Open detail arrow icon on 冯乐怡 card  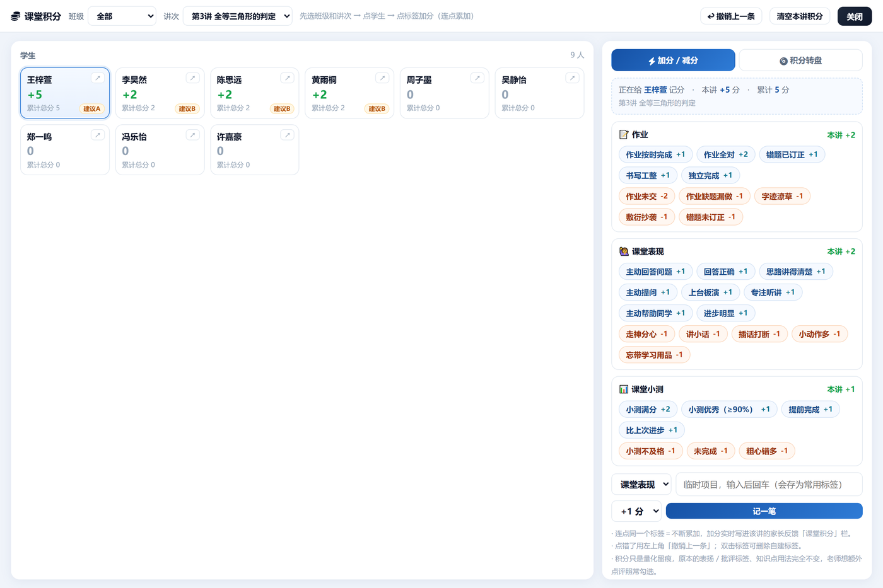click(x=192, y=135)
